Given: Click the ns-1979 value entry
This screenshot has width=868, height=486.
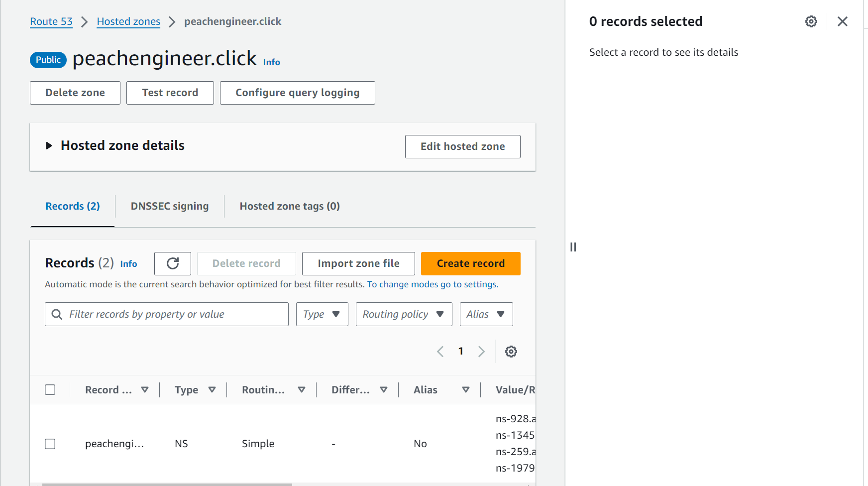Looking at the screenshot, I should pyautogui.click(x=516, y=468).
